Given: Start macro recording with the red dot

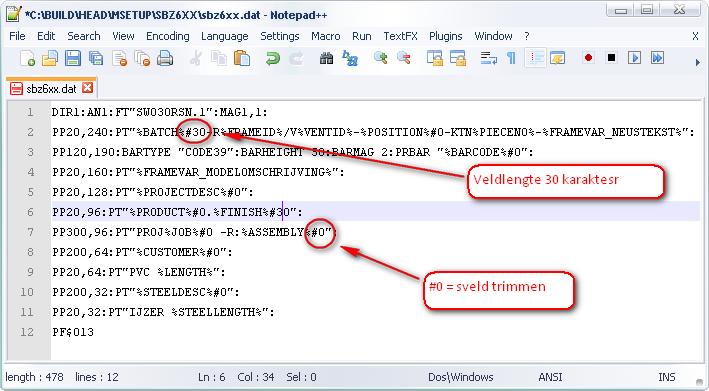Looking at the screenshot, I should [588, 58].
